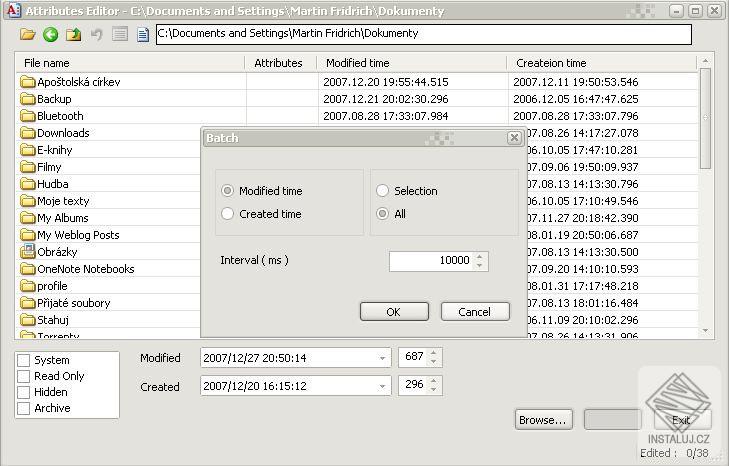The image size is (729, 466).
Task: Click creation time 2006.12.05 16:47:47.625 cell
Action: (x=576, y=99)
